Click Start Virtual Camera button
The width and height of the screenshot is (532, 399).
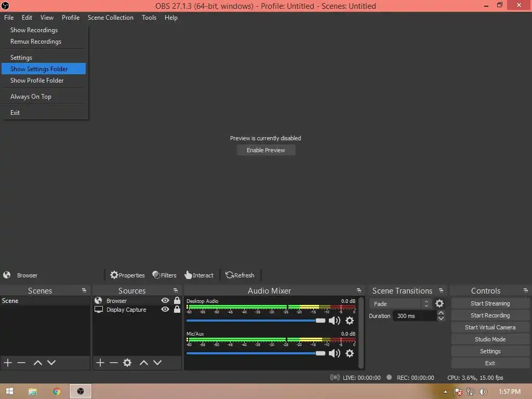[490, 327]
